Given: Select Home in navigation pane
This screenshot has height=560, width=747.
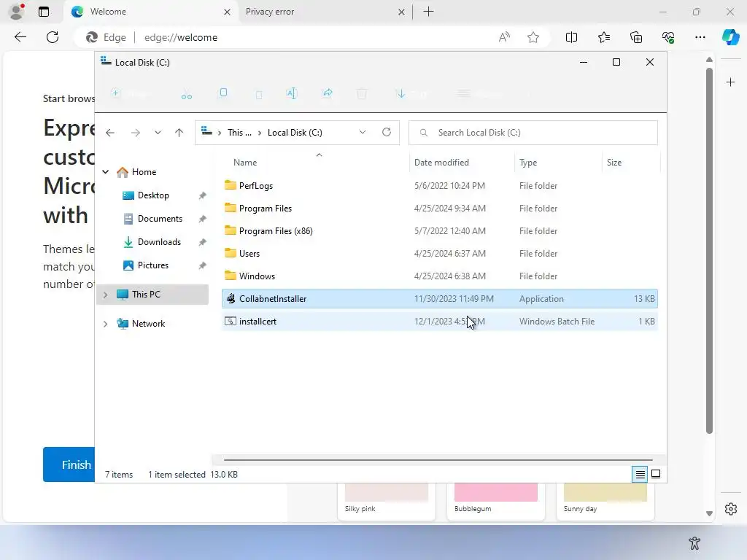Looking at the screenshot, I should pyautogui.click(x=144, y=172).
